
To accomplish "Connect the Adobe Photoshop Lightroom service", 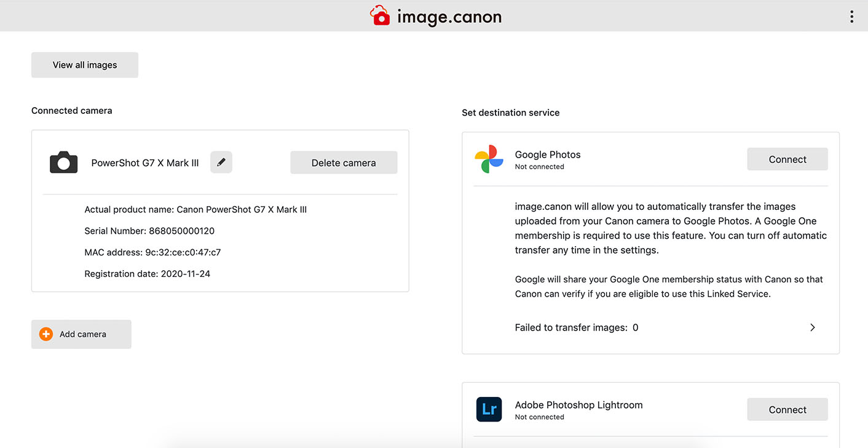I will click(x=787, y=410).
